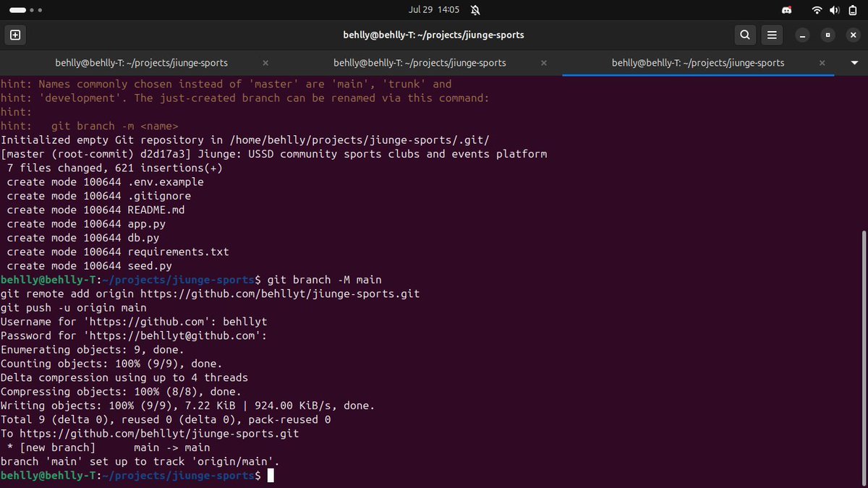
Task: Maximize the terminal window
Action: click(827, 35)
